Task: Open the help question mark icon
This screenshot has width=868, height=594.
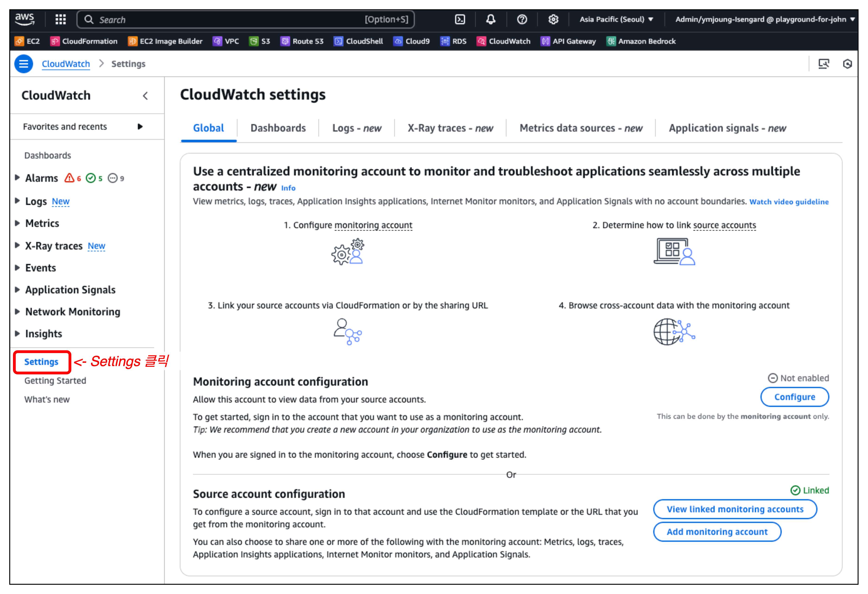Action: 522,19
